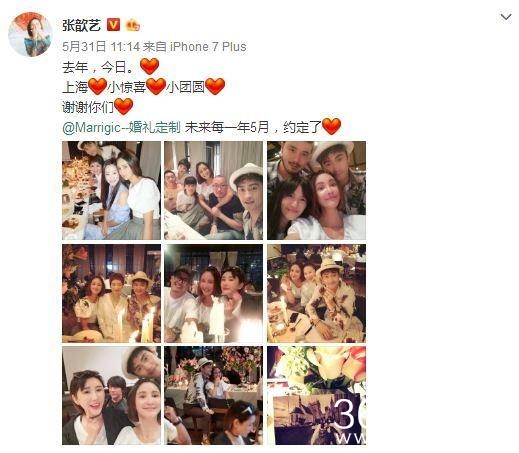Image resolution: width=519 pixels, height=453 pixels.
Task: Open bottom-left close-up selfie thumbnail
Action: pos(111,395)
